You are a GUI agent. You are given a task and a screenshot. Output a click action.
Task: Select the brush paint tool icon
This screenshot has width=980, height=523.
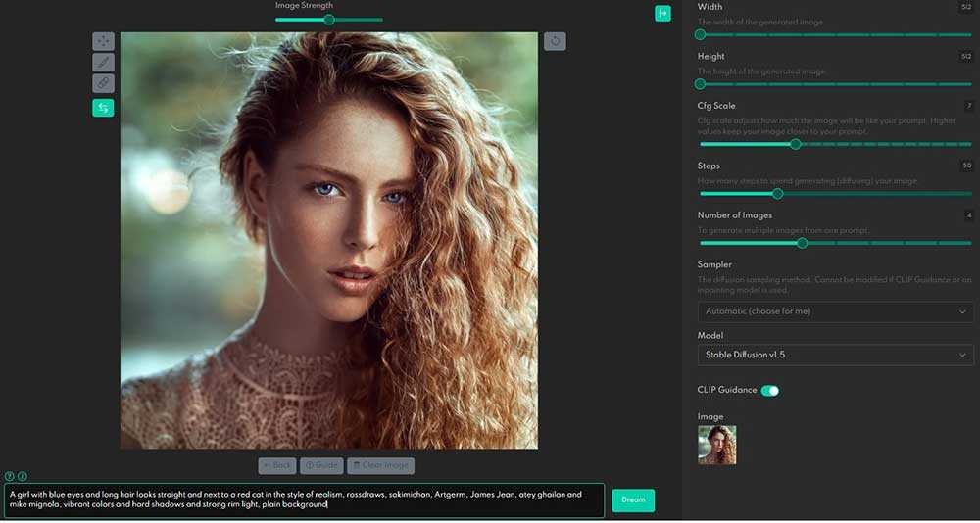(103, 62)
